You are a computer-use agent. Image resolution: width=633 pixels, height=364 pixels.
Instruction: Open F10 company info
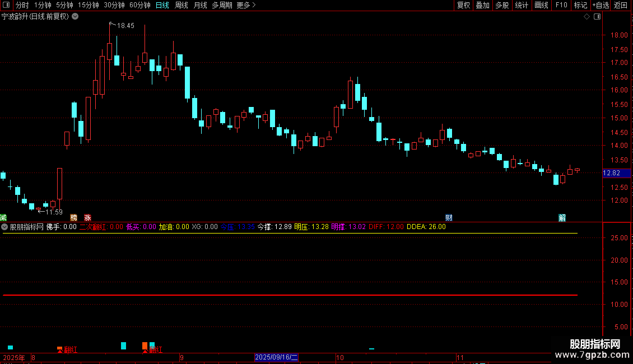(561, 5)
